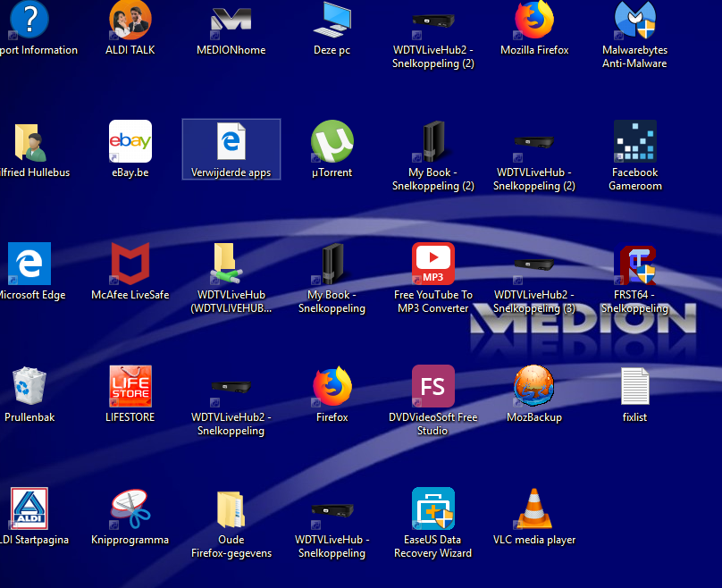Image resolution: width=722 pixels, height=588 pixels.
Task: Open the Prullenbak recycle bin
Action: click(29, 386)
